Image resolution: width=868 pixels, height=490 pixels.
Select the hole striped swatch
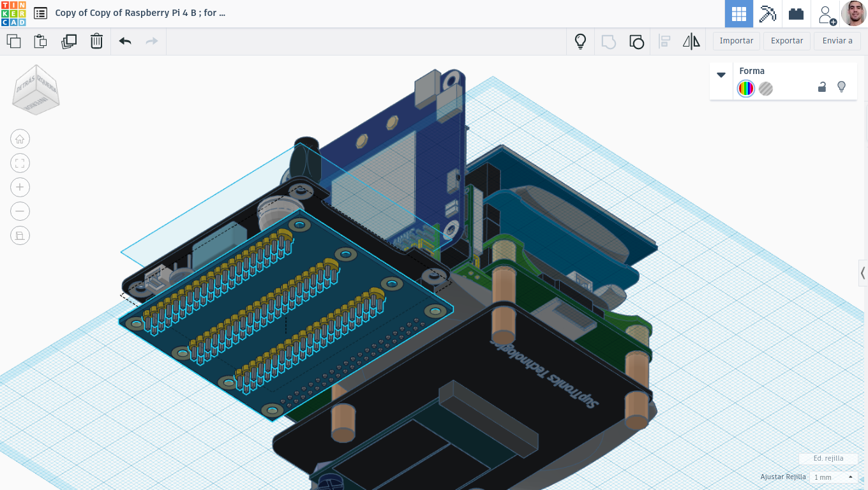(766, 89)
